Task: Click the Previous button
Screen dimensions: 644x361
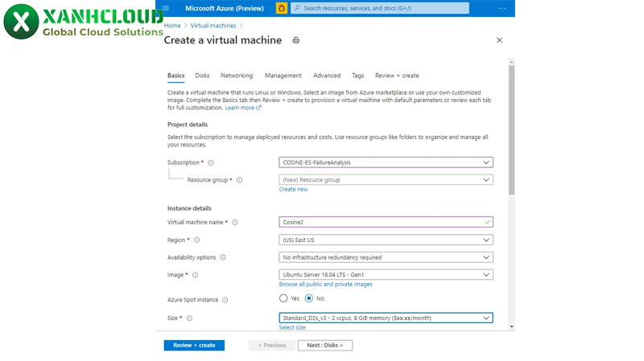Action: (272, 346)
